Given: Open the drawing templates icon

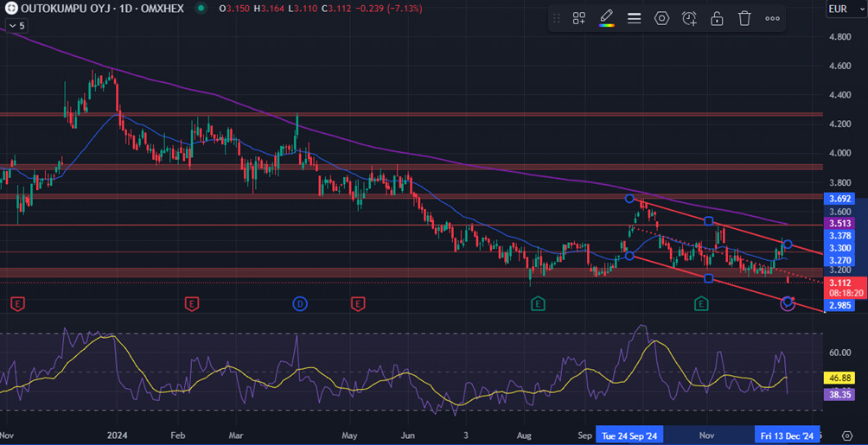Looking at the screenshot, I should tap(579, 18).
